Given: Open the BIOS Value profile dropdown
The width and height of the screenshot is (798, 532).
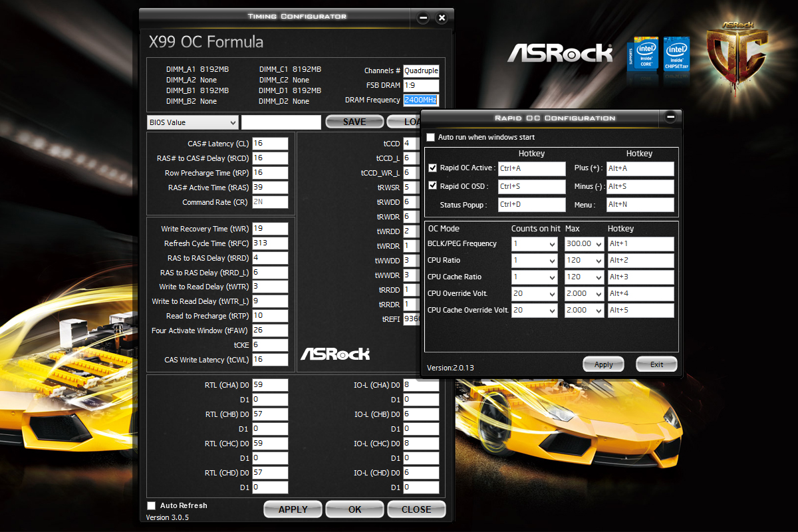Looking at the screenshot, I should [x=192, y=122].
